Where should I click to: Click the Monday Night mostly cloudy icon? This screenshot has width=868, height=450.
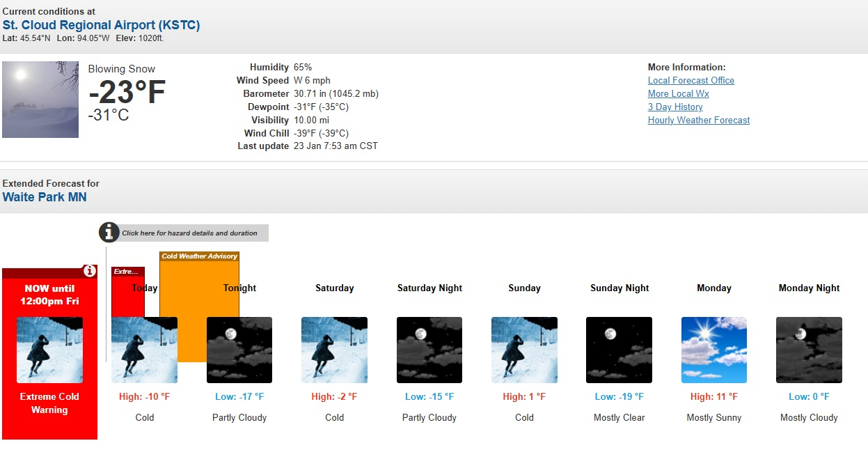click(809, 350)
